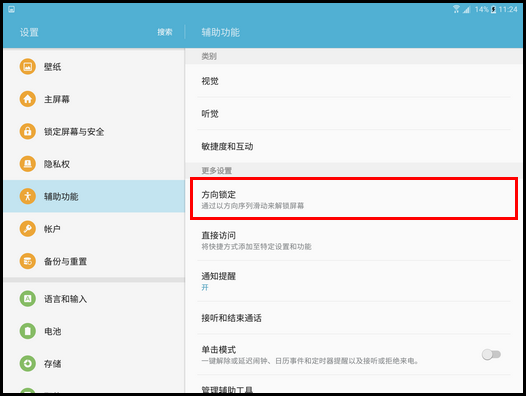526x396 pixels.
Task: Click the battery charging indicator in status bar
Action: tap(493, 9)
